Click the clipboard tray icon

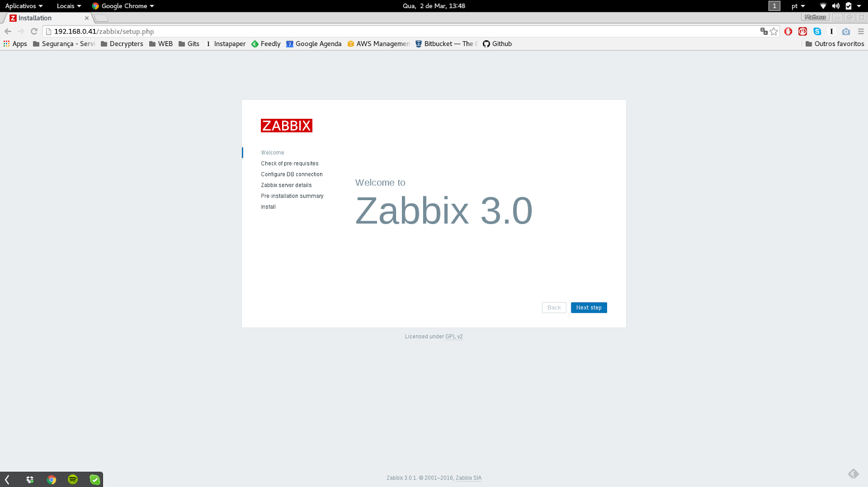pos(848,6)
